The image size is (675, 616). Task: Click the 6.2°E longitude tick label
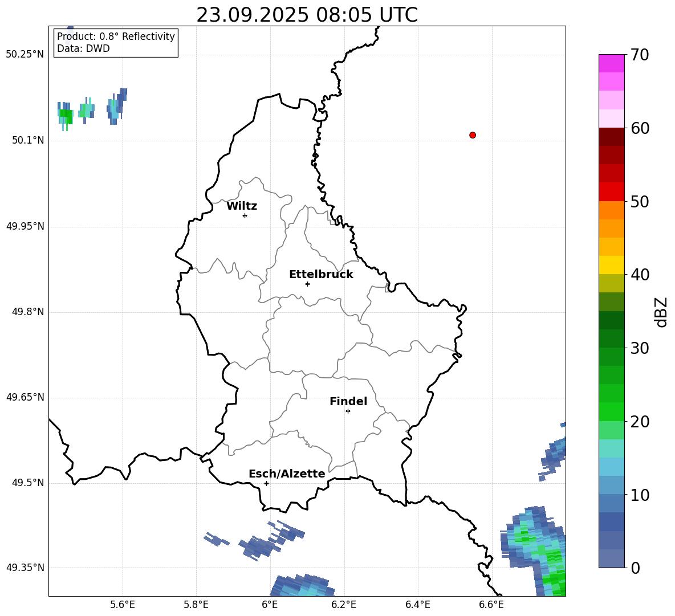click(x=344, y=605)
